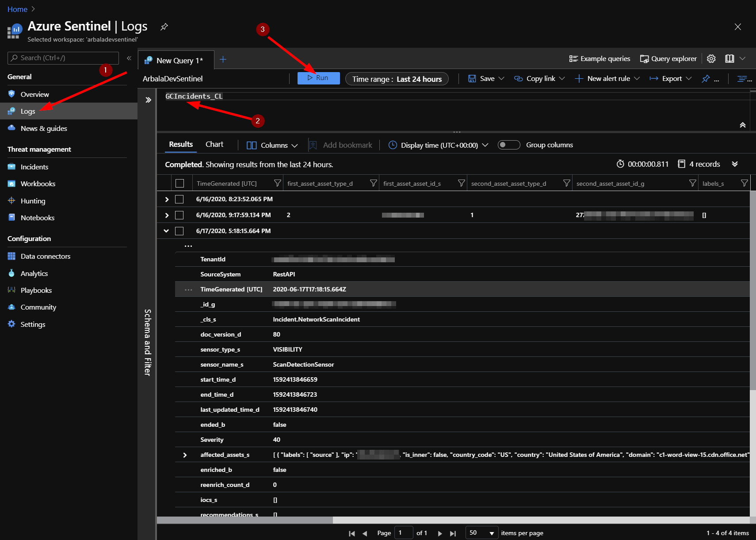
Task: Change the Time range: Last 24 hours
Action: [x=397, y=79]
